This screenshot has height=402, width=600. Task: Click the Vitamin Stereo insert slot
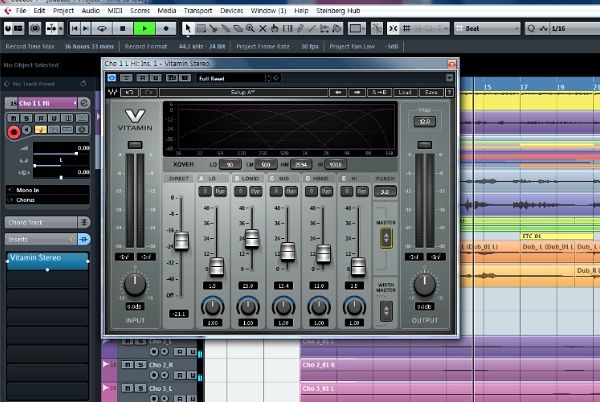pyautogui.click(x=47, y=261)
